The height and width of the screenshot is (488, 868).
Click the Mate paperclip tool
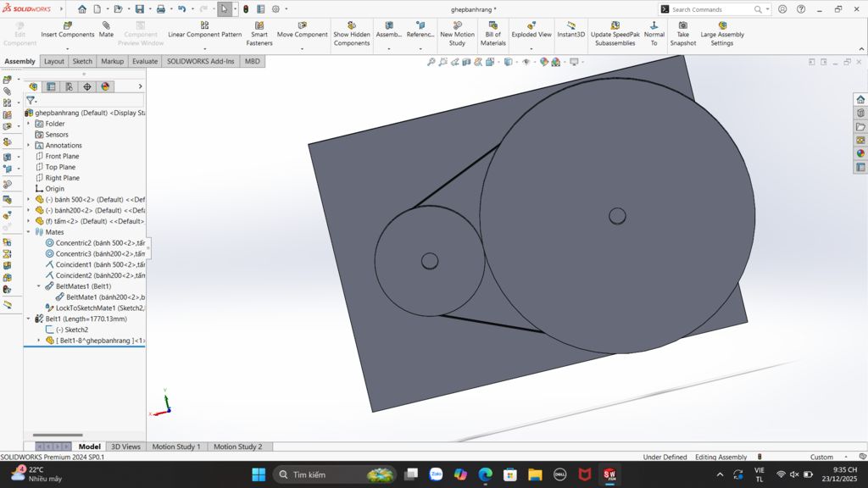pyautogui.click(x=106, y=30)
